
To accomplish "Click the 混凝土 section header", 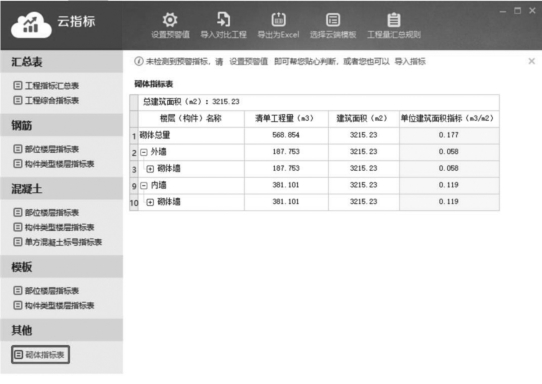I will click(x=62, y=189).
